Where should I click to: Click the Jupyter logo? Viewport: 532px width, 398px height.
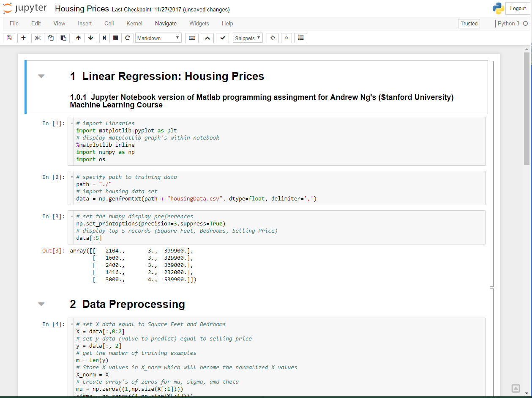click(26, 9)
